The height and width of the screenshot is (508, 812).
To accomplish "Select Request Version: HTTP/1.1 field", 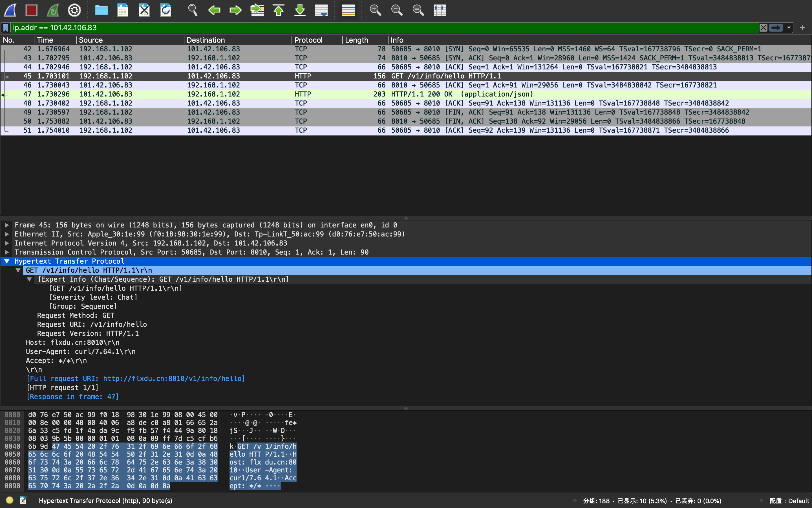I will 88,334.
